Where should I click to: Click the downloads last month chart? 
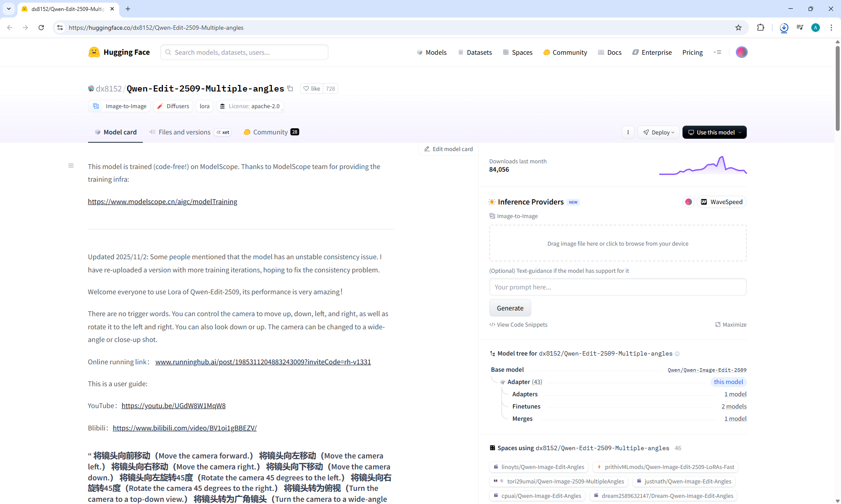(x=703, y=166)
